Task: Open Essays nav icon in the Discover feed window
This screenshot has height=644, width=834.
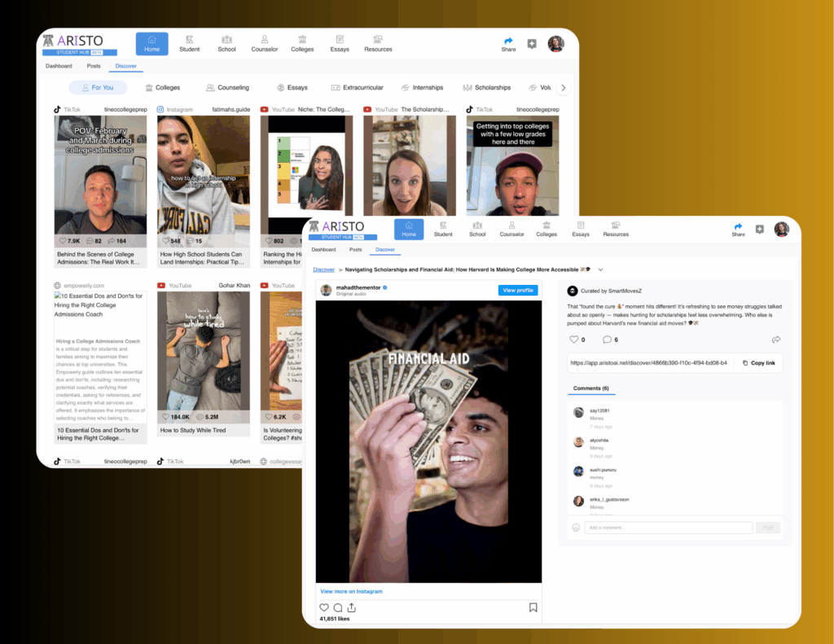Action: tap(340, 44)
